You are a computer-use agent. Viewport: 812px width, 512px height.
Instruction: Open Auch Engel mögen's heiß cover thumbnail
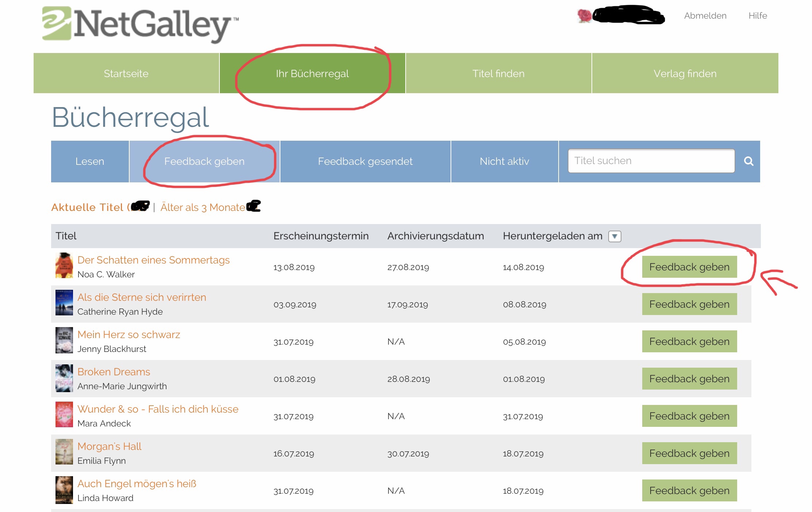(64, 489)
